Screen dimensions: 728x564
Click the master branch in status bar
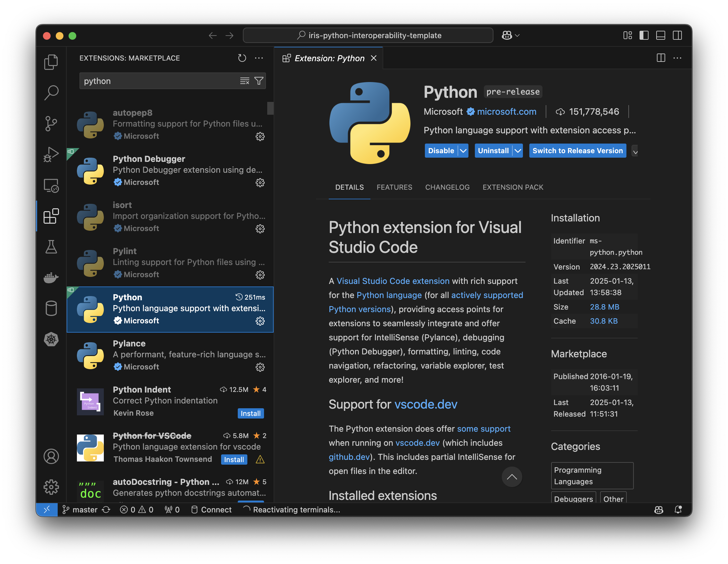tap(80, 510)
